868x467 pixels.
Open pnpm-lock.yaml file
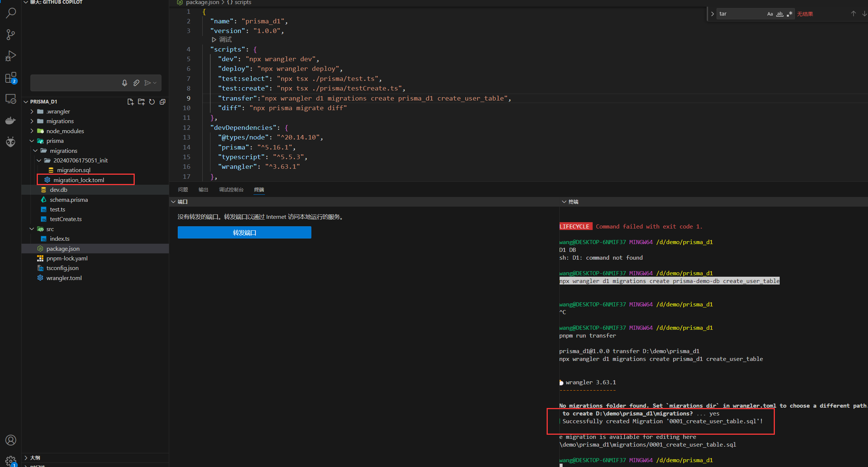point(67,259)
